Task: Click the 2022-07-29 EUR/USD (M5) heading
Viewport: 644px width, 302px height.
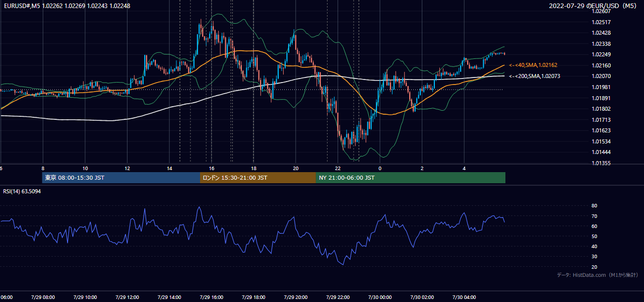Action: [x=593, y=6]
